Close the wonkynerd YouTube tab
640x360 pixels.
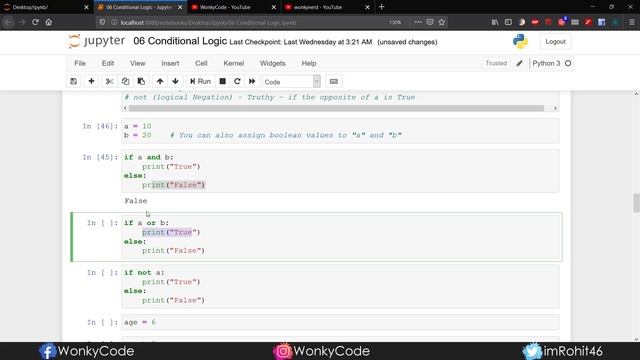tap(367, 7)
